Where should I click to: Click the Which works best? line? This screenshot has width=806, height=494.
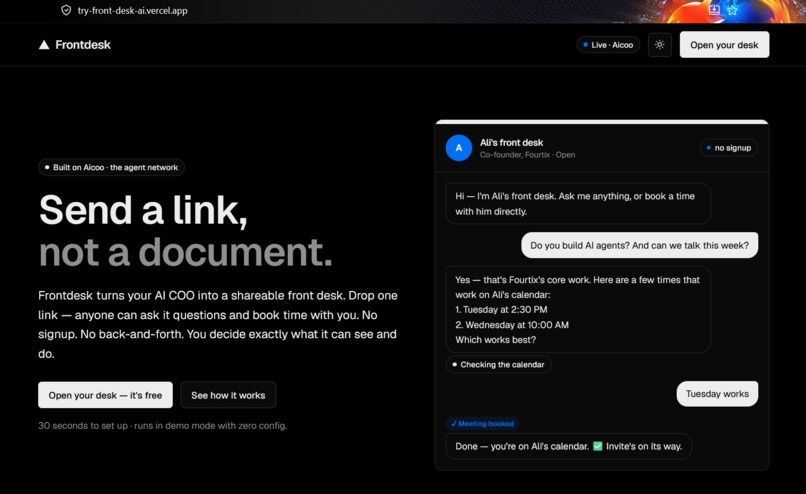pyautogui.click(x=496, y=340)
